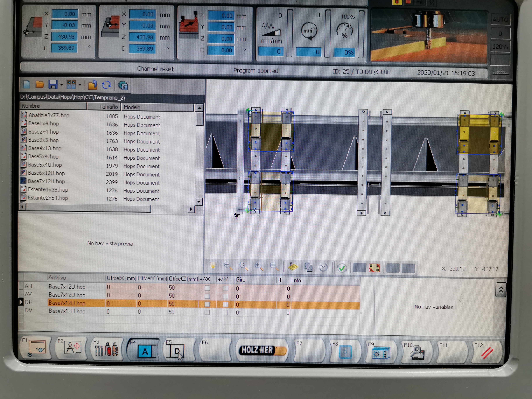Click the yellow workpiece origin icon
The image size is (532, 399).
pos(293,266)
